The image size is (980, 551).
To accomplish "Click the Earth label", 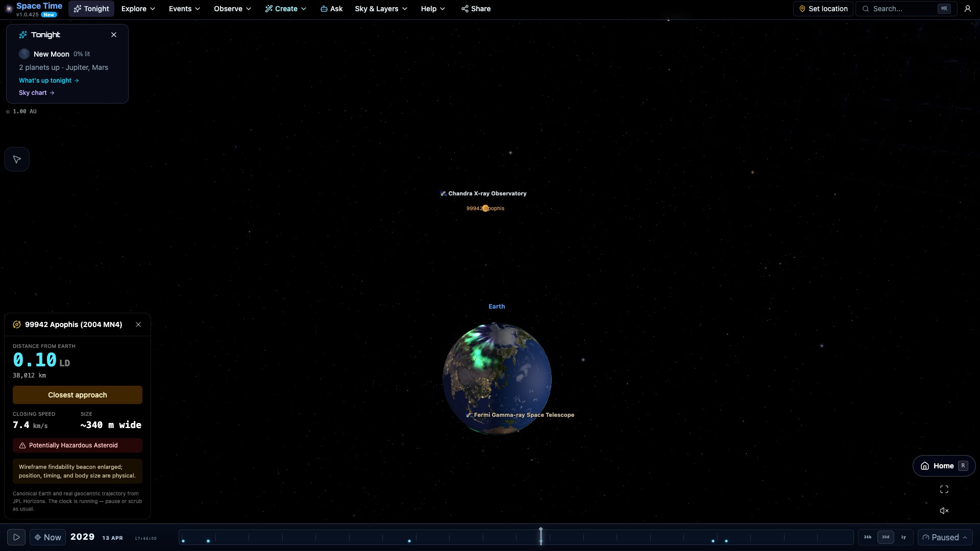I will coord(497,307).
